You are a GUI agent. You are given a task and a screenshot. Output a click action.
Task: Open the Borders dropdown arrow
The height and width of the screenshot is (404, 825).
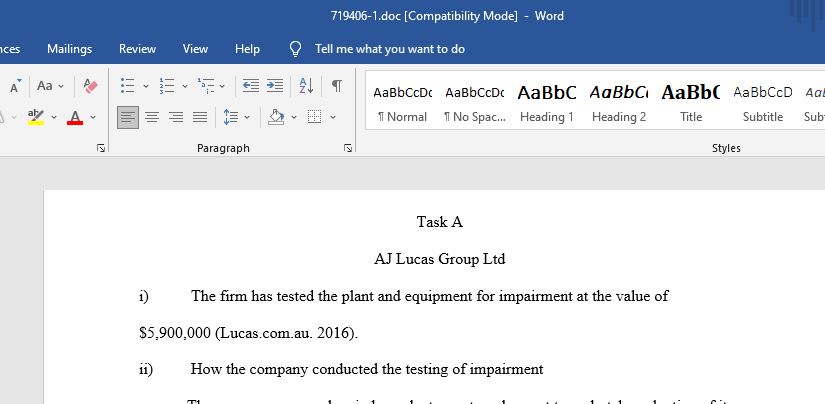pos(333,117)
